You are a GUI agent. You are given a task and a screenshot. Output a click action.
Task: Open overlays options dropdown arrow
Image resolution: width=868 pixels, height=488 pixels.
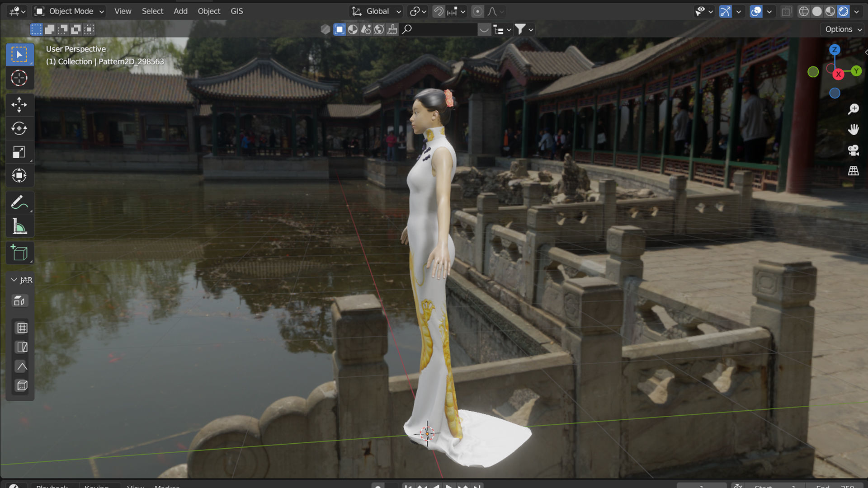769,11
